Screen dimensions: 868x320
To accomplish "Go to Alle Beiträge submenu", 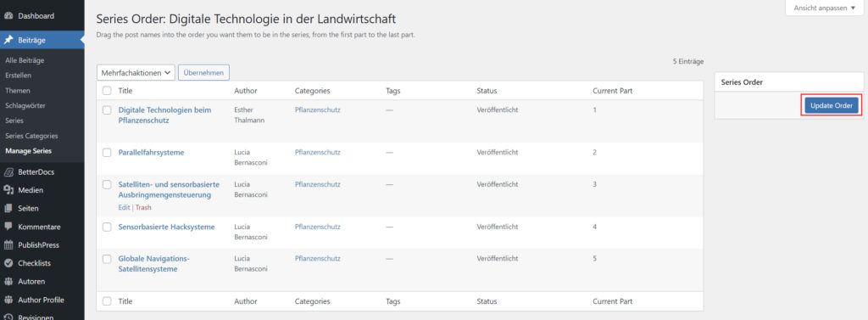I will coord(25,60).
